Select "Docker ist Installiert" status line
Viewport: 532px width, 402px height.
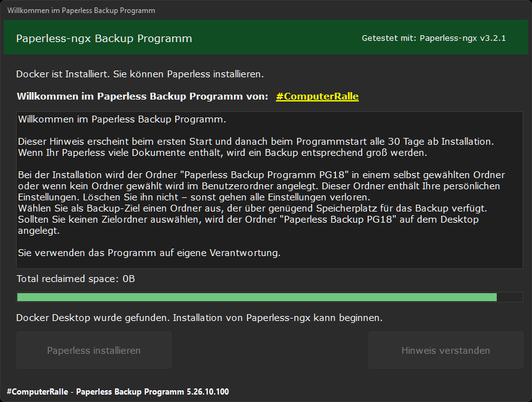140,74
